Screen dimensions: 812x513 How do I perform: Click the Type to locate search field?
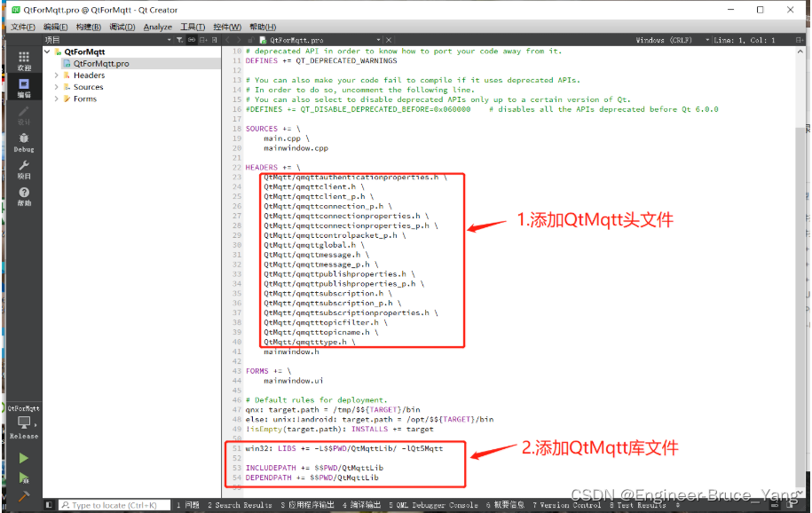tap(114, 505)
